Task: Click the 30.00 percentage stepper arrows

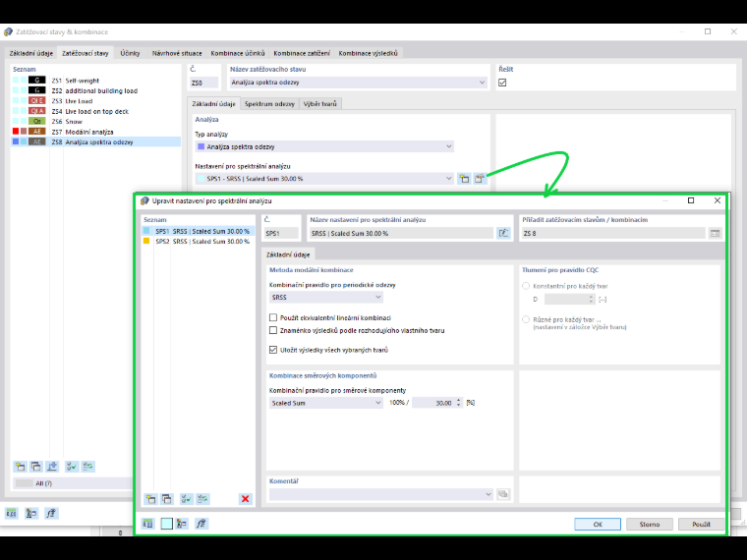Action: 458,403
